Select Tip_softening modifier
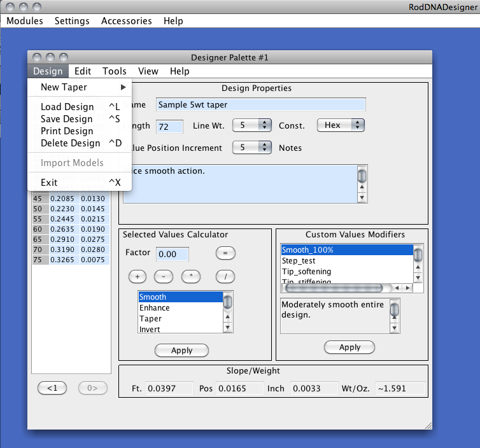480x448 pixels. [347, 272]
